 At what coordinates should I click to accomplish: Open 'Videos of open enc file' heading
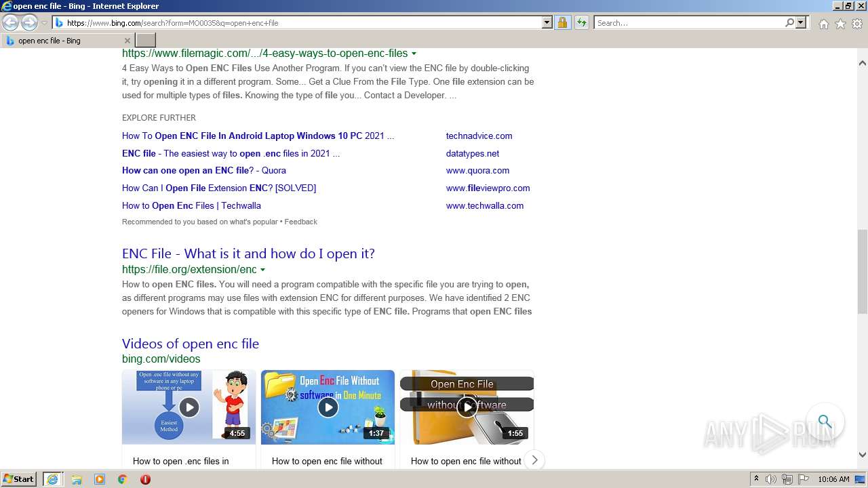191,344
